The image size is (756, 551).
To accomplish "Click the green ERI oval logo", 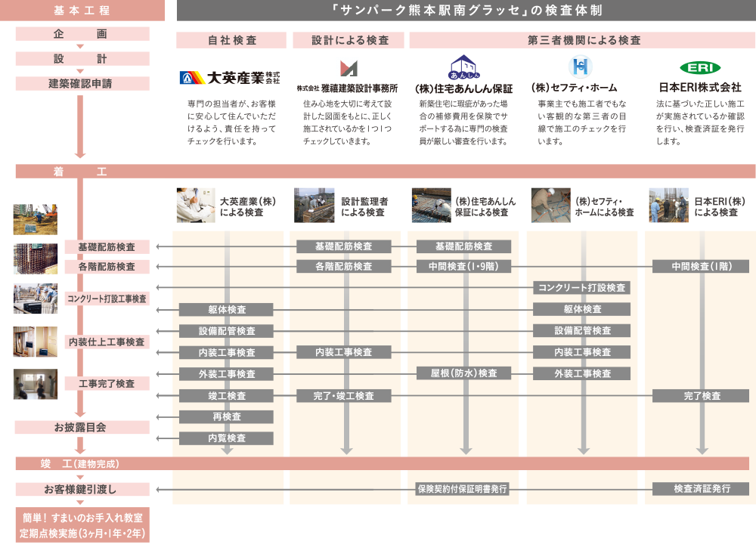I will [x=699, y=68].
